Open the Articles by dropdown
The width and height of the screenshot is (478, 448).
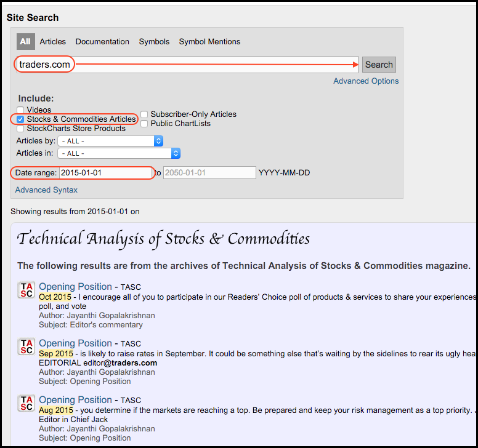pyautogui.click(x=111, y=141)
